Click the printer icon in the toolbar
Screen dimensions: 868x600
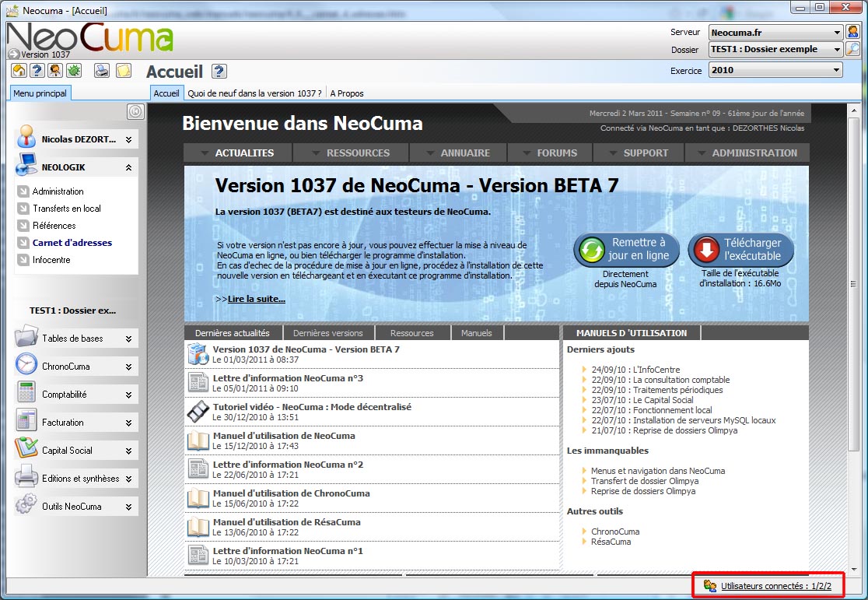click(102, 70)
